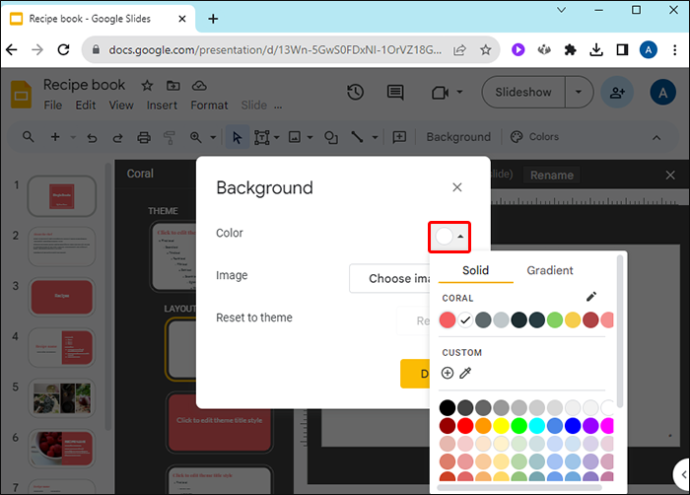Viewport: 690px width, 495px height.
Task: Star the Recipe book document
Action: (147, 85)
